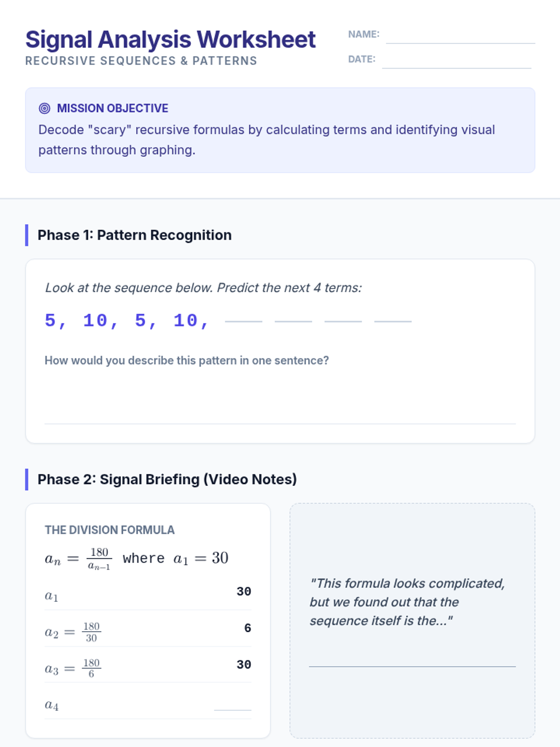Click the Phase 1: Pattern Recognition heading

tap(134, 235)
